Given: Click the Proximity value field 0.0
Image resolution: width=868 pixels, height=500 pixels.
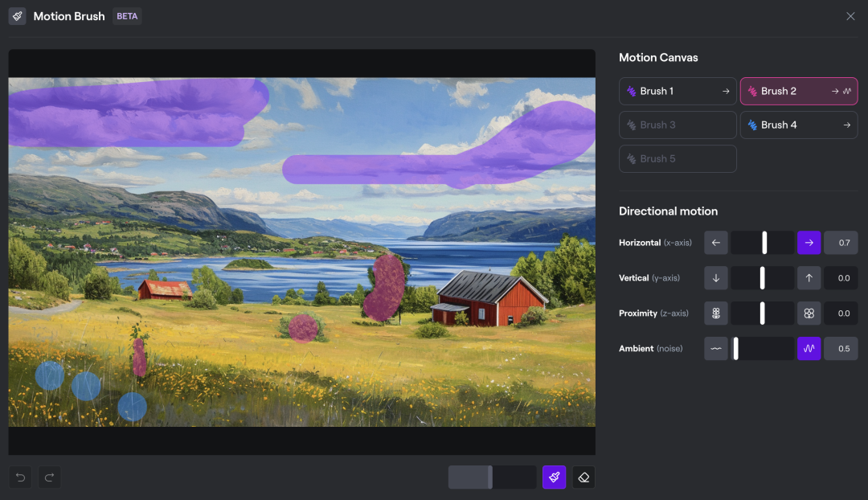Looking at the screenshot, I should (841, 314).
